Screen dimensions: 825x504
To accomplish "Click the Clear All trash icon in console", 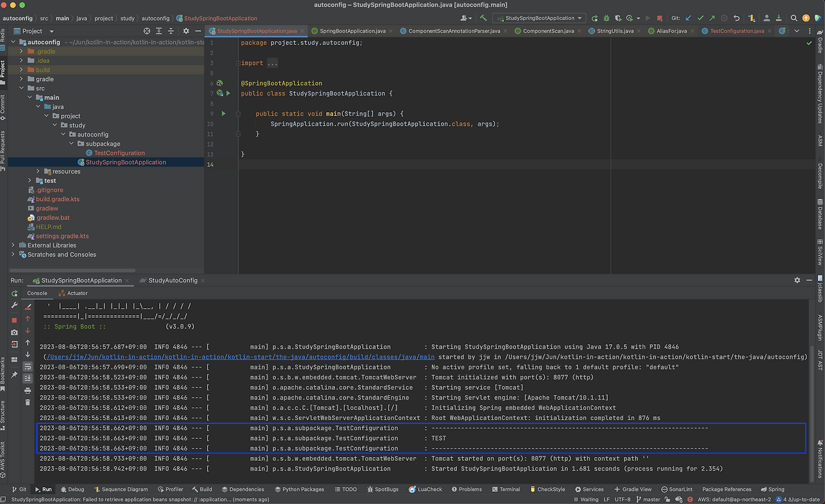I will coord(28,402).
